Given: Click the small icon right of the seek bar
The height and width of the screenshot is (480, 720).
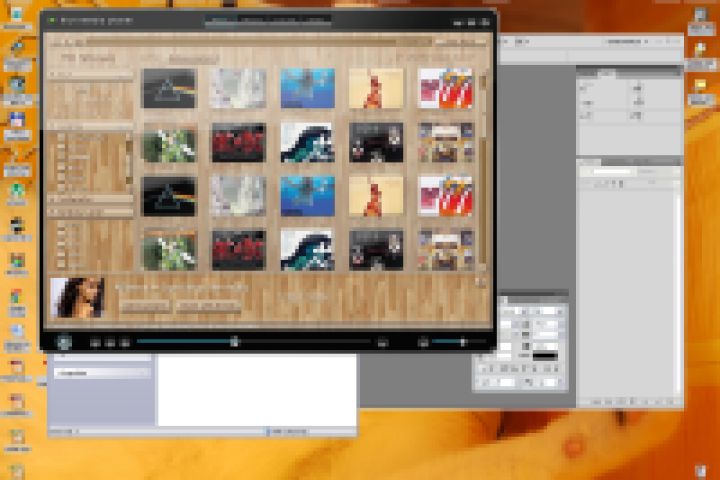Looking at the screenshot, I should [382, 343].
